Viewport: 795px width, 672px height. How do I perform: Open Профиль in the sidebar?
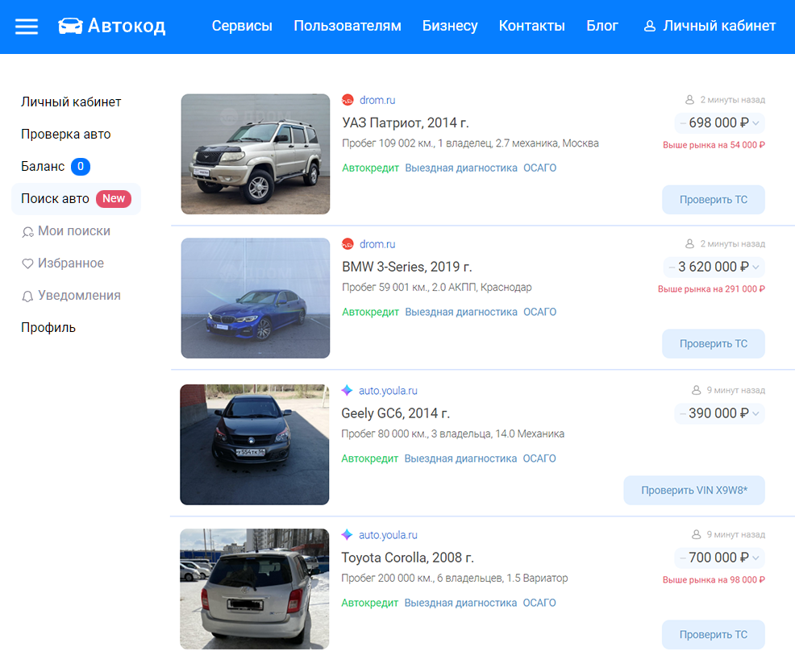[48, 327]
